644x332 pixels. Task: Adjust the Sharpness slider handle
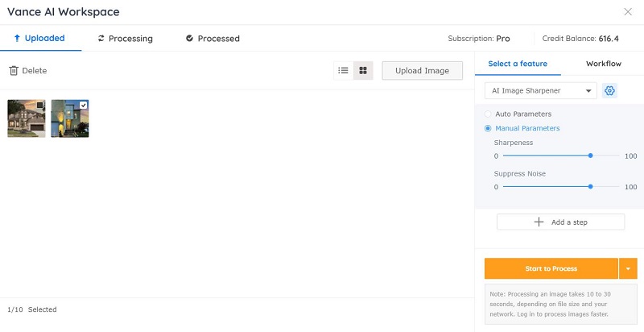590,156
